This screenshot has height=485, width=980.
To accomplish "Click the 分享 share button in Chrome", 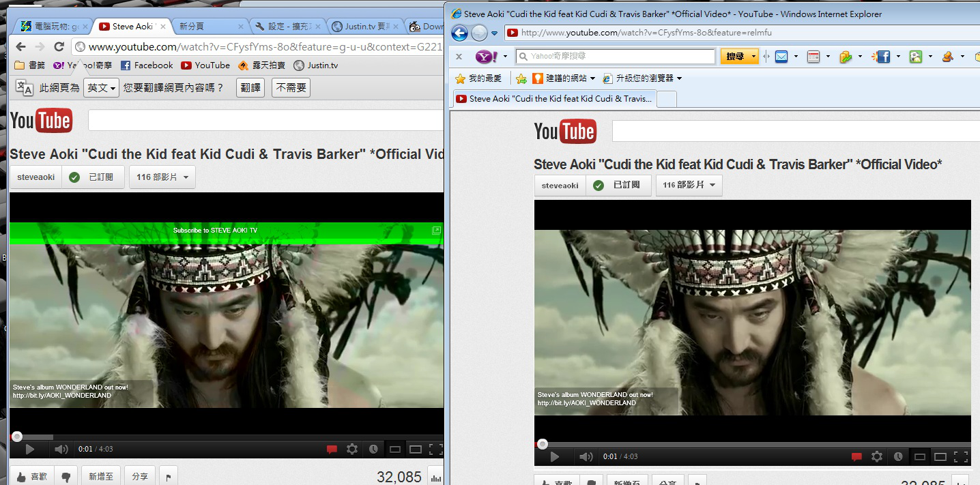I will pos(140,476).
